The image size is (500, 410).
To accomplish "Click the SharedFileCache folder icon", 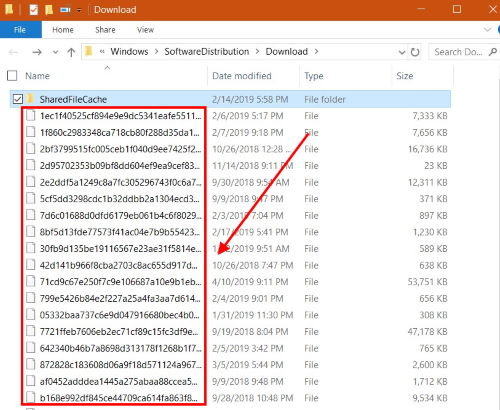I will click(30, 99).
